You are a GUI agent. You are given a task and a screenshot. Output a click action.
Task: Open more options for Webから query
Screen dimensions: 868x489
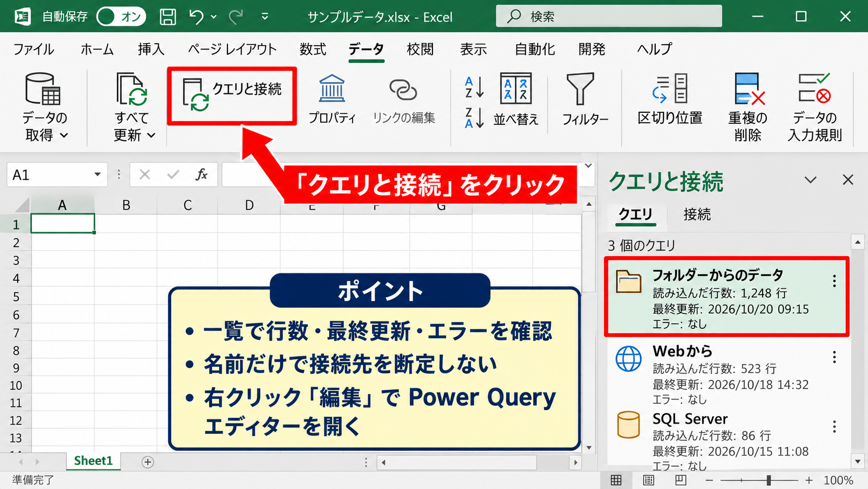[834, 357]
